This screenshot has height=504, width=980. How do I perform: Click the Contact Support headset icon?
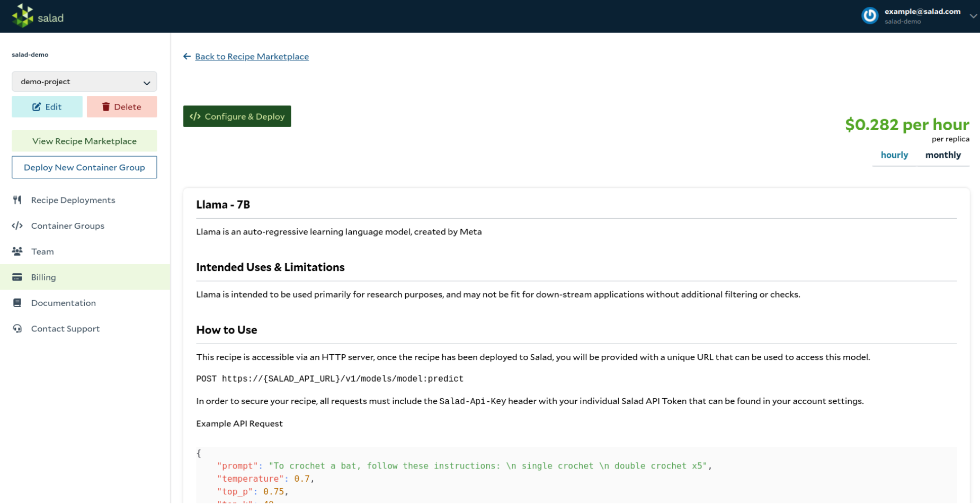tap(17, 329)
